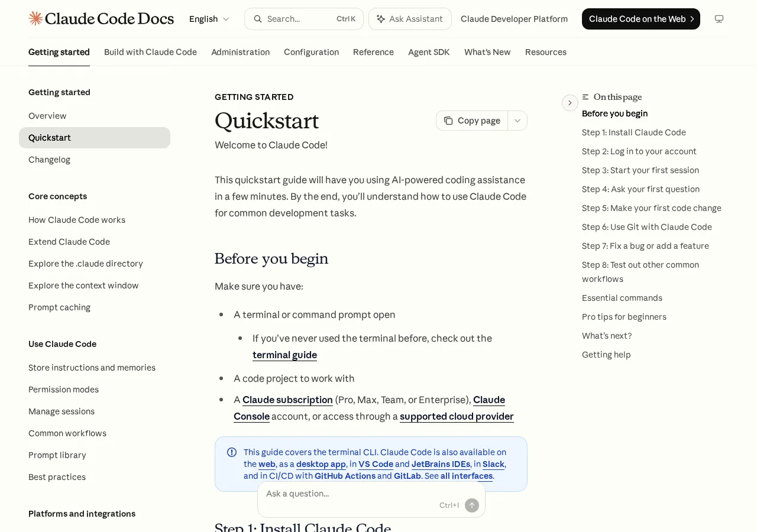This screenshot has width=757, height=532.
Task: Open Claude Code on the Web button
Action: pyautogui.click(x=641, y=19)
